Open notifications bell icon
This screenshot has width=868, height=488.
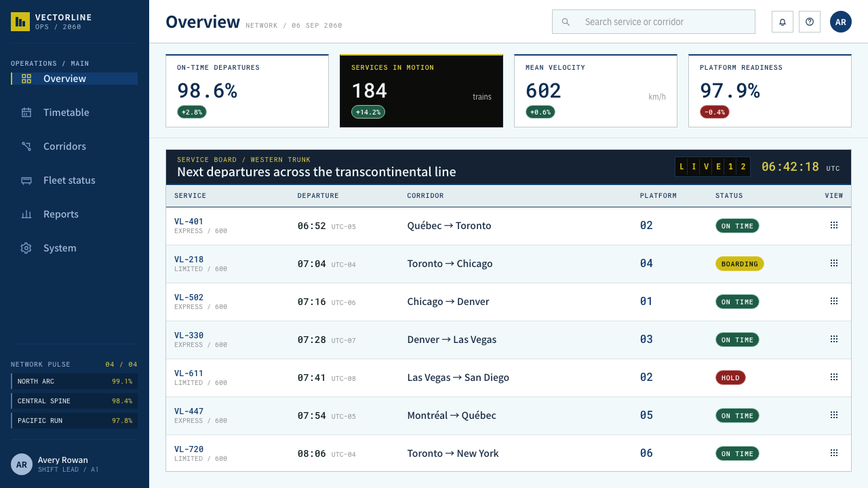783,22
